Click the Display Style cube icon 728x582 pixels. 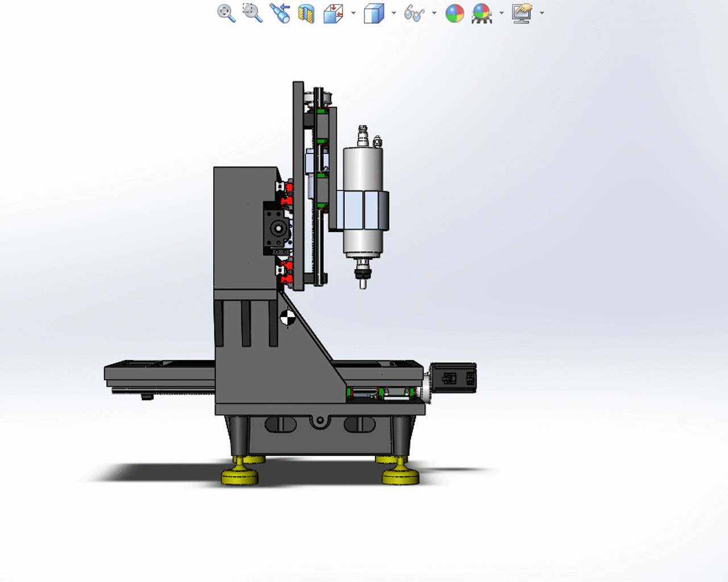(374, 14)
